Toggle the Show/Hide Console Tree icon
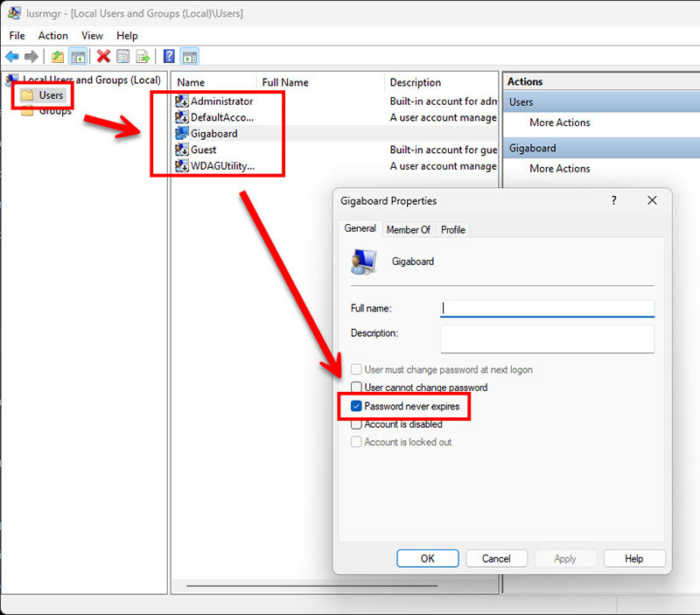This screenshot has width=700, height=615. [x=78, y=57]
